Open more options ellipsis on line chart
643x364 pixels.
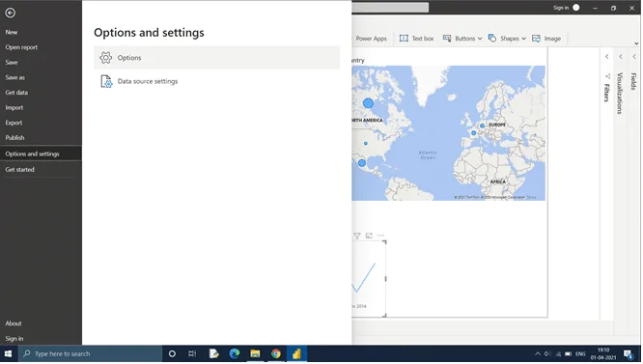(x=381, y=236)
